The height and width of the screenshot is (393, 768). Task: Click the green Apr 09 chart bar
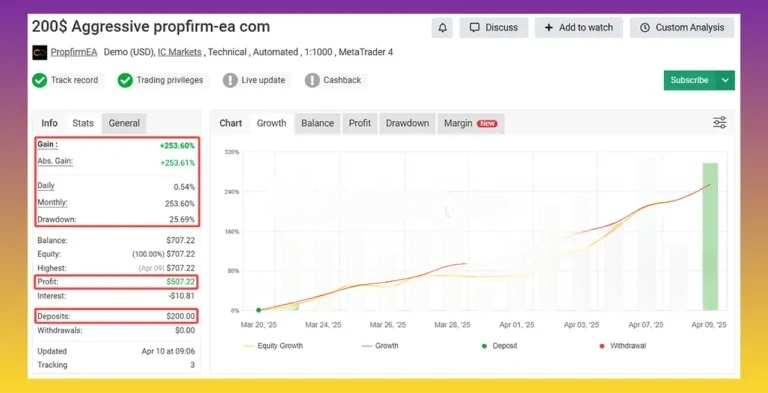[710, 237]
